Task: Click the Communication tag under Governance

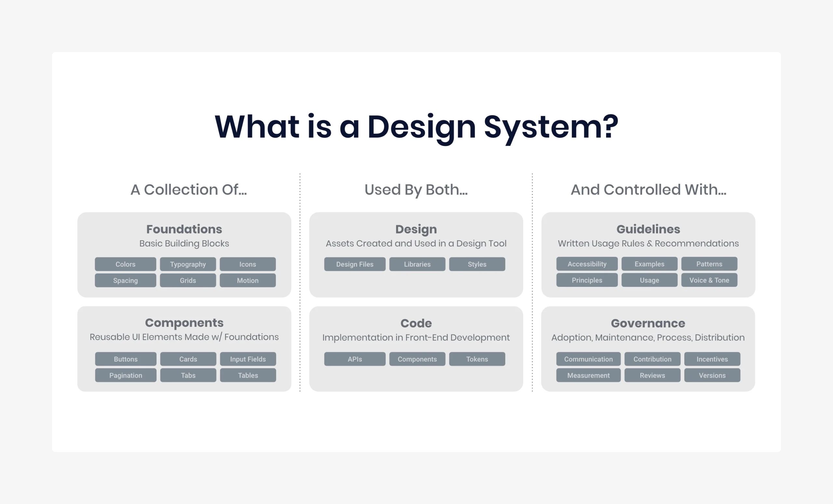Action: coord(588,359)
